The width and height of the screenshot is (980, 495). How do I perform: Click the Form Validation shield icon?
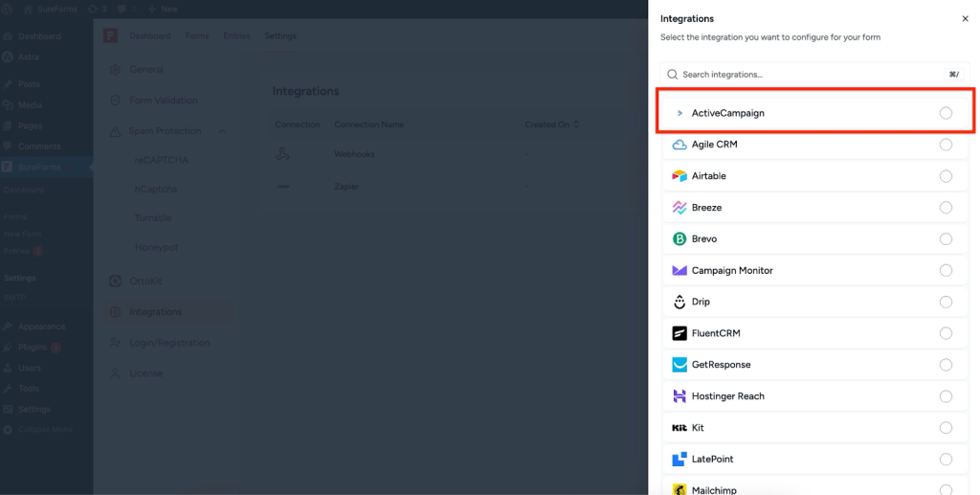115,100
